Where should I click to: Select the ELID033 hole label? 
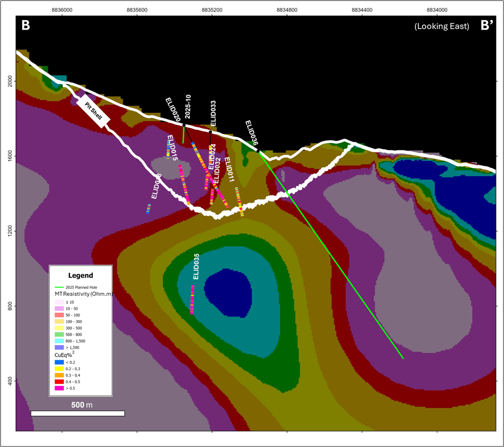click(x=213, y=114)
